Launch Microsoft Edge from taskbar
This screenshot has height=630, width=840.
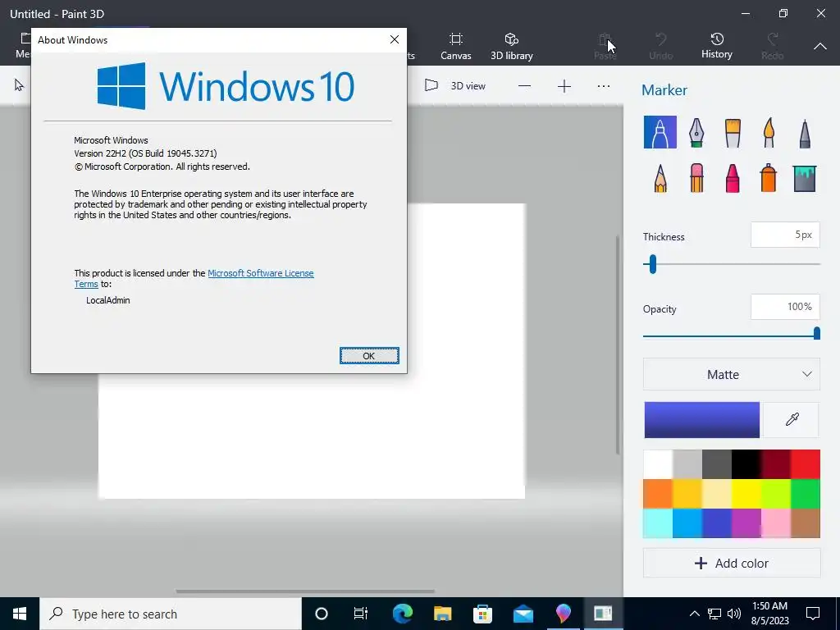[403, 614]
